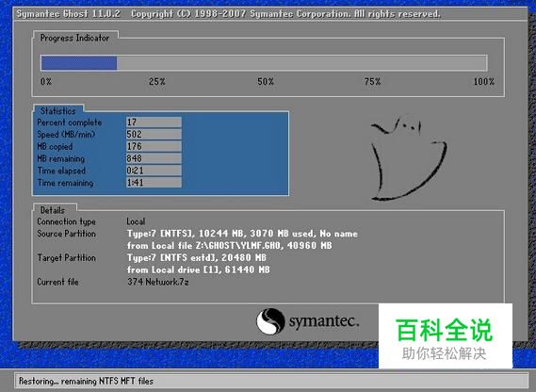Click the Percent complete value 17
Screen dimensions: 536x392
coord(154,122)
